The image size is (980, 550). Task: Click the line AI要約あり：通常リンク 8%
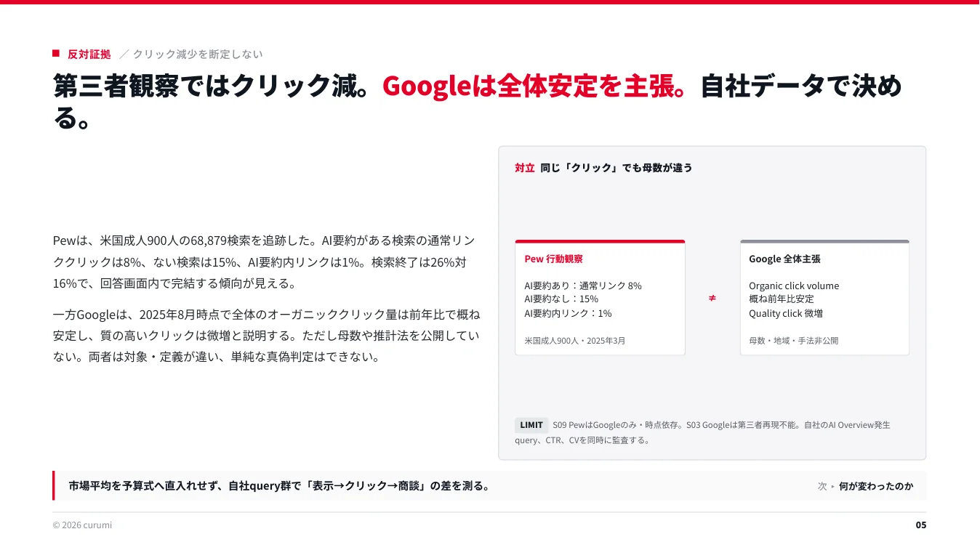(x=583, y=286)
